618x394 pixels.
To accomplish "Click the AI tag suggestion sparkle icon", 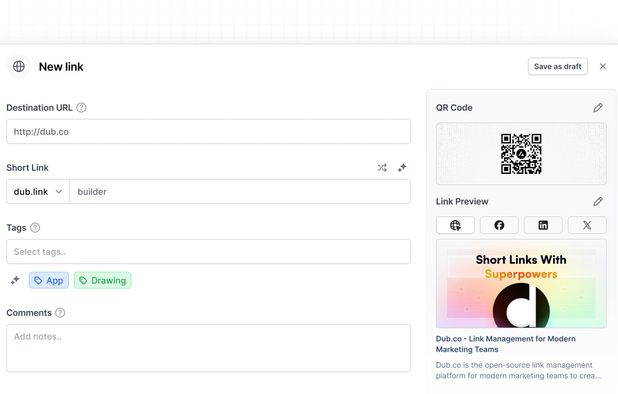I will click(15, 281).
